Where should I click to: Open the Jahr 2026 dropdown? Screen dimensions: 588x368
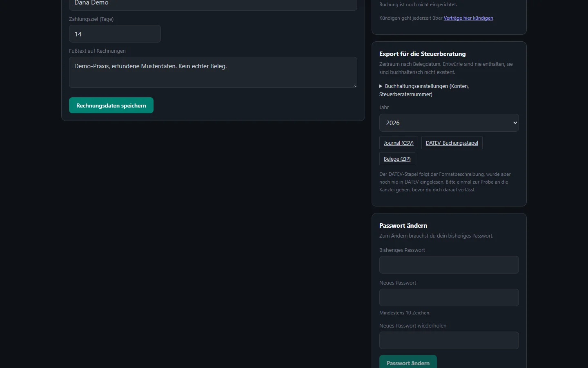(x=449, y=123)
